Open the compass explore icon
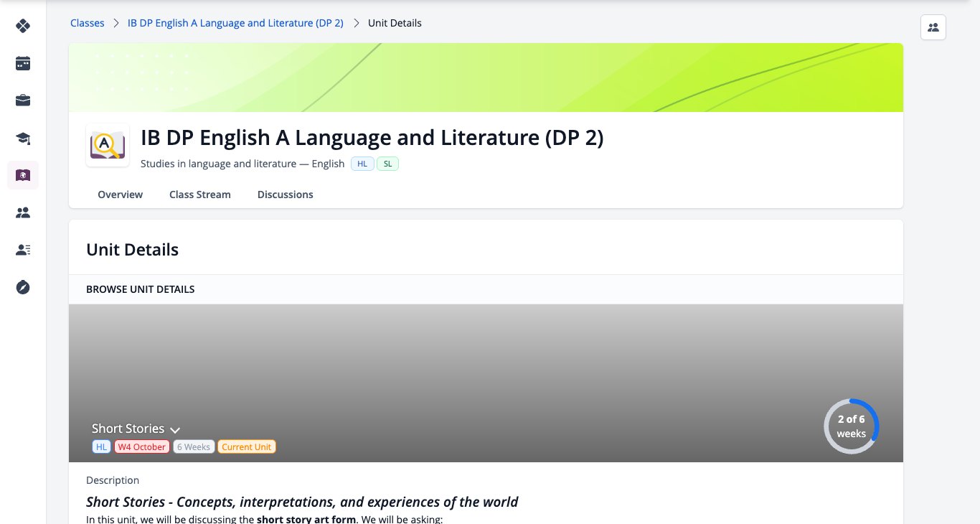This screenshot has height=524, width=980. (23, 287)
